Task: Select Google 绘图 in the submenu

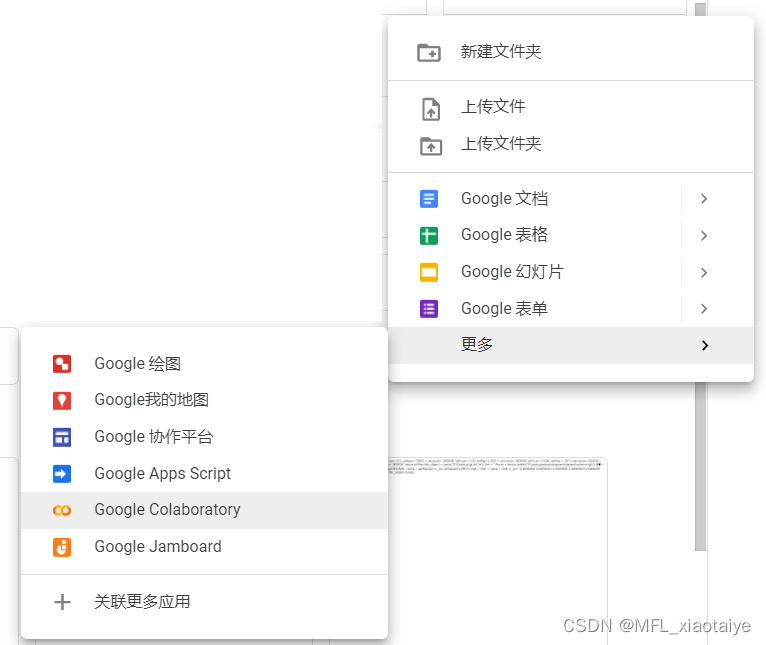Action: [204, 364]
